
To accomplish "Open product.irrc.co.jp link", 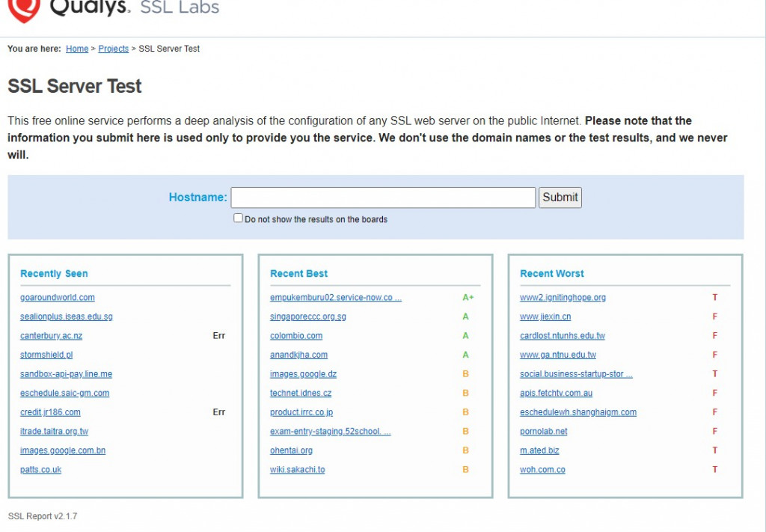I will pyautogui.click(x=301, y=412).
